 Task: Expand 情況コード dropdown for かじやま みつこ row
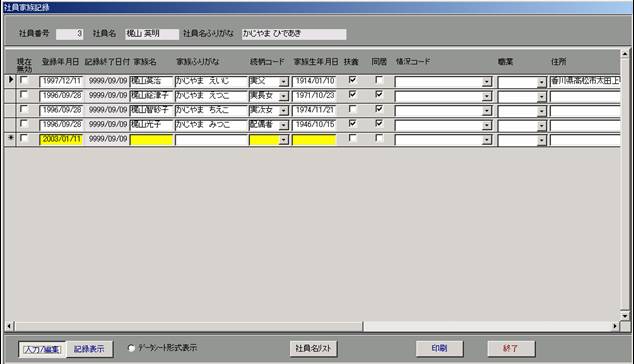(x=486, y=125)
